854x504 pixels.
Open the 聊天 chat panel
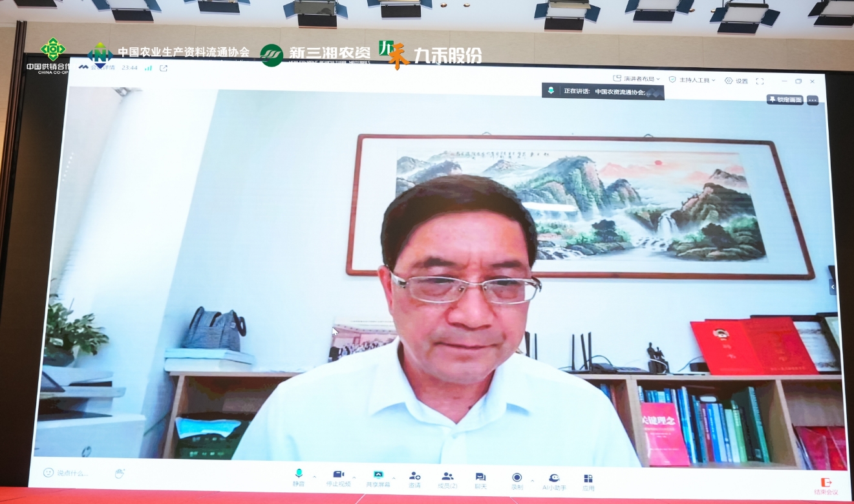click(480, 481)
